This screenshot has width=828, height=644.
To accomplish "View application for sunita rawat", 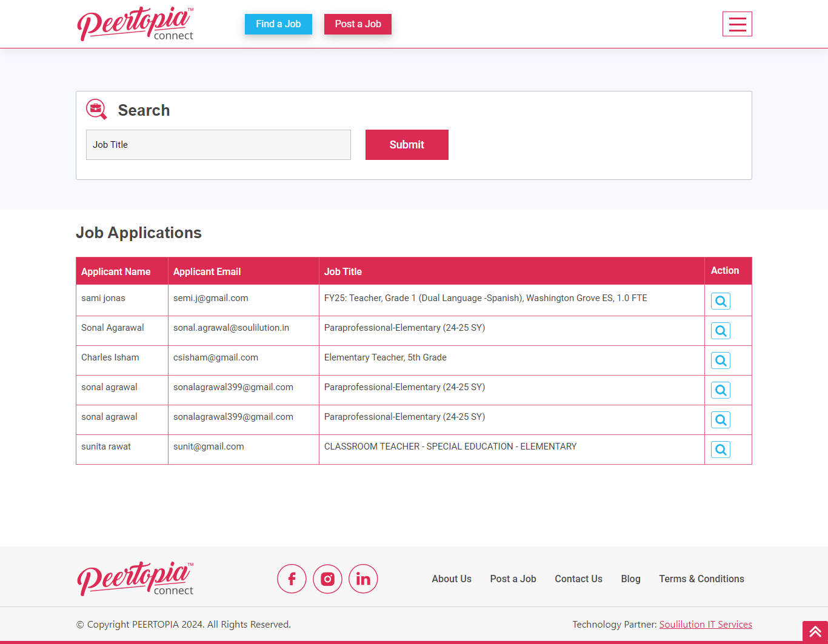I will click(x=721, y=450).
